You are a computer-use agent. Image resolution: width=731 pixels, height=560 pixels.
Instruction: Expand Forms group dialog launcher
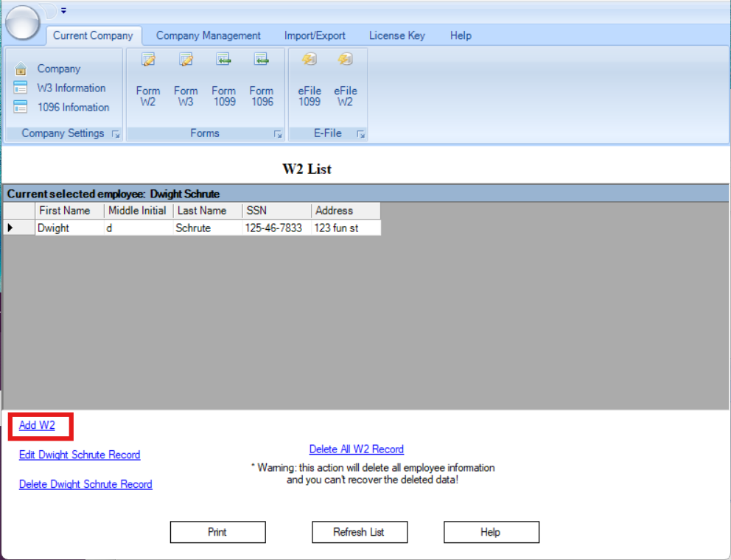[278, 134]
